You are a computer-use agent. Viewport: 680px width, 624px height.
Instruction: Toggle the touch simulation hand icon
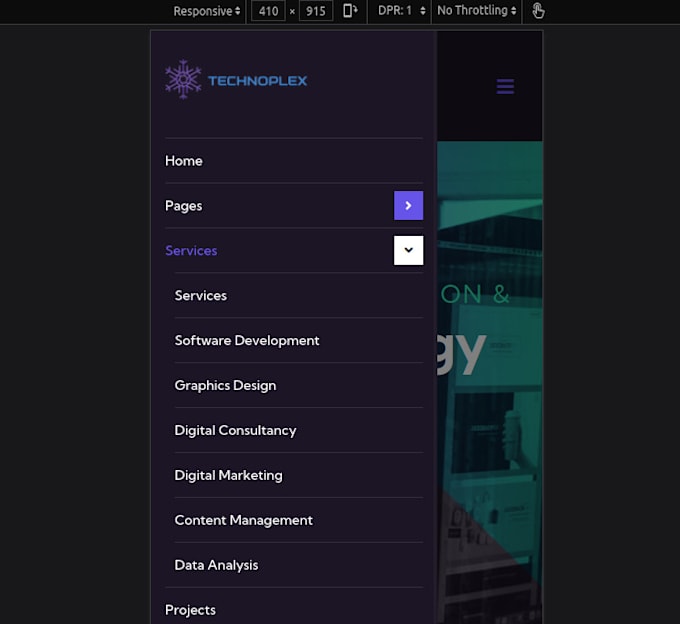point(538,11)
